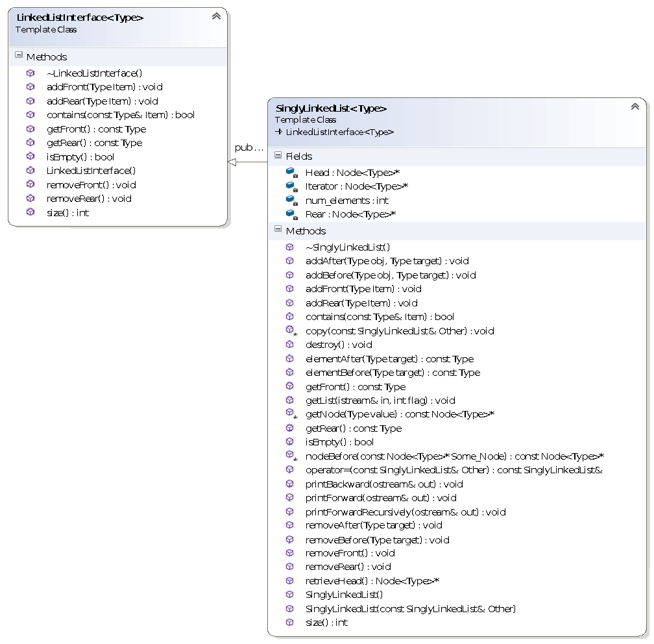
Task: Select the inheritance arrowhead pointing to LinkedListInterface
Action: [x=232, y=162]
